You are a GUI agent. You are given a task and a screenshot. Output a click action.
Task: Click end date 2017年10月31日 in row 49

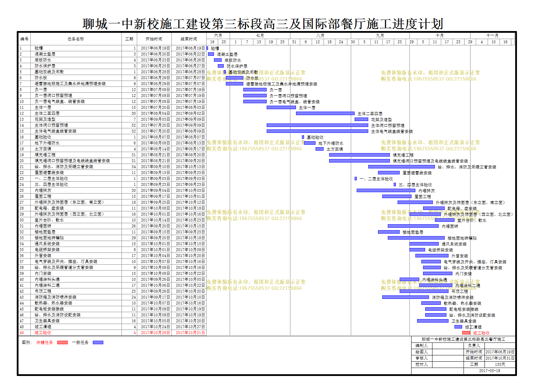pyautogui.click(x=190, y=333)
